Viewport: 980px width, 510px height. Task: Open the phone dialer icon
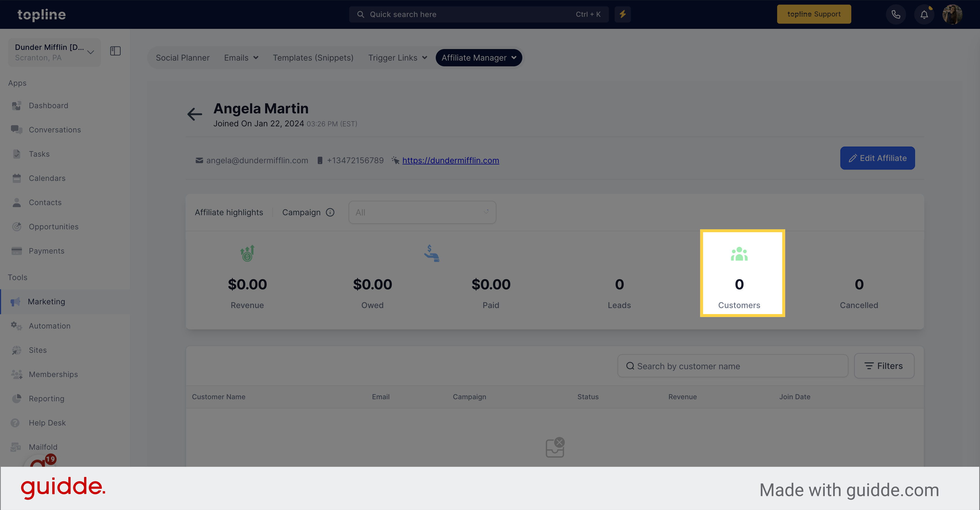coord(896,14)
